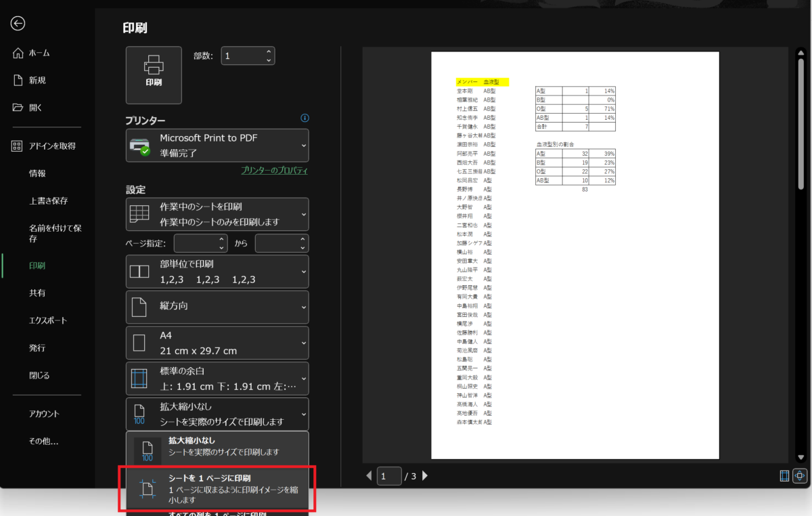This screenshot has height=516, width=812.
Task: Open the printer dropdown showing Microsoft Print to PDF
Action: pyautogui.click(x=217, y=145)
